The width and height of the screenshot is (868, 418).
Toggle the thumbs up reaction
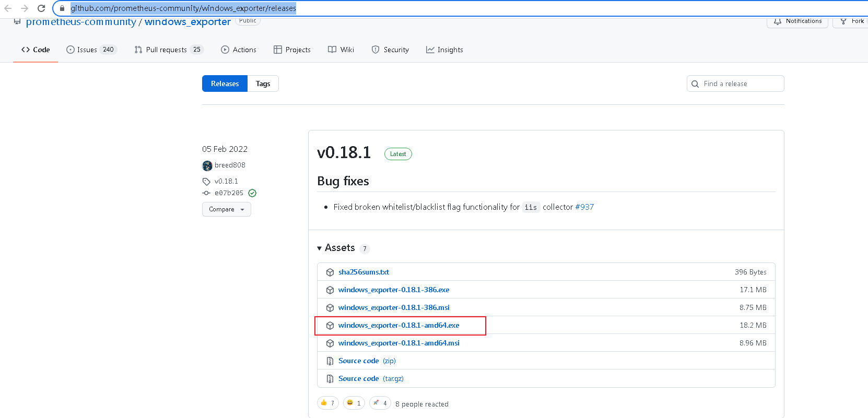pos(328,403)
